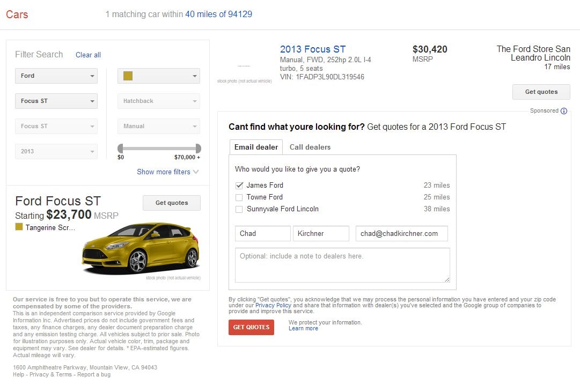Click the optional note to dealers textarea
Viewport: 580px width, 392px height.
click(x=342, y=265)
